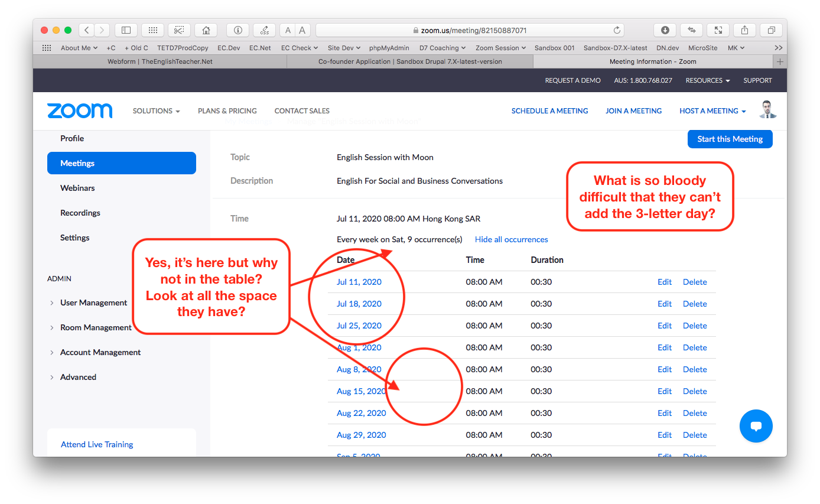
Task: Select Recordings in the left sidebar
Action: point(80,213)
